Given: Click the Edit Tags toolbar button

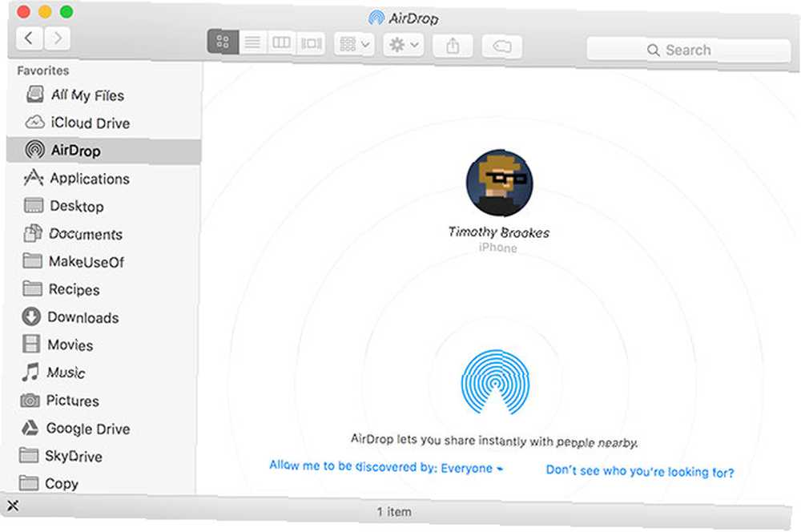Looking at the screenshot, I should tap(501, 47).
